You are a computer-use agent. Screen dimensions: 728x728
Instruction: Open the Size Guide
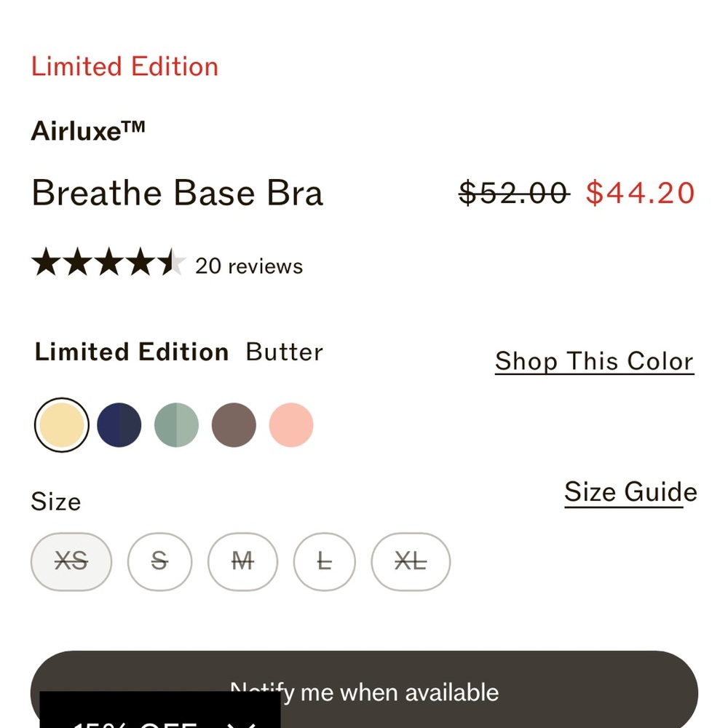630,491
